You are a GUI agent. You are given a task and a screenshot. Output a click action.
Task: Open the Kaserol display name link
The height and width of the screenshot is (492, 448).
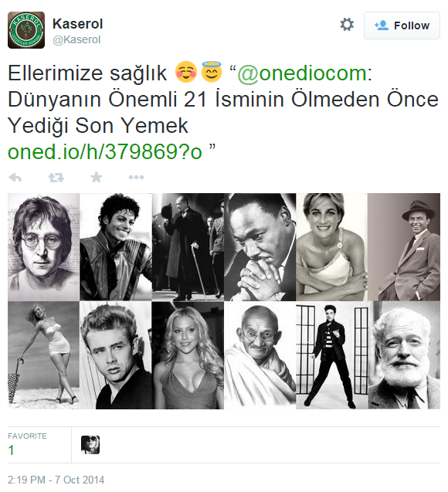(77, 23)
